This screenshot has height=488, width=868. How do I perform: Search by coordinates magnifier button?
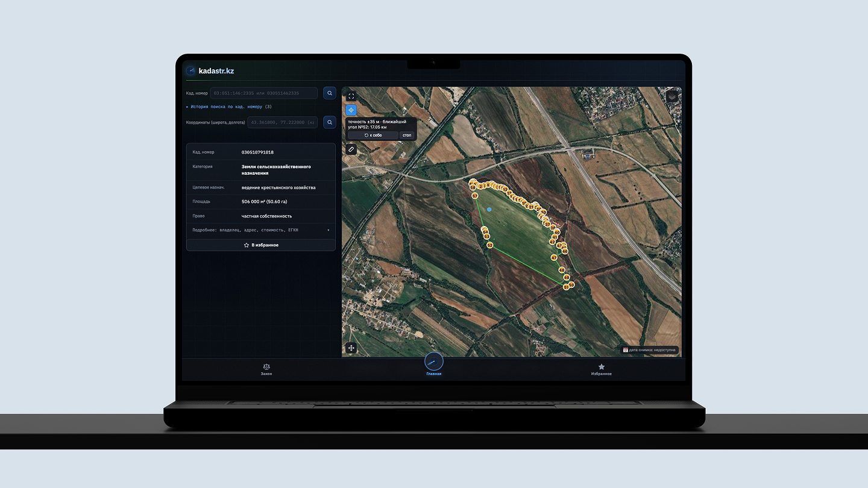pyautogui.click(x=329, y=122)
